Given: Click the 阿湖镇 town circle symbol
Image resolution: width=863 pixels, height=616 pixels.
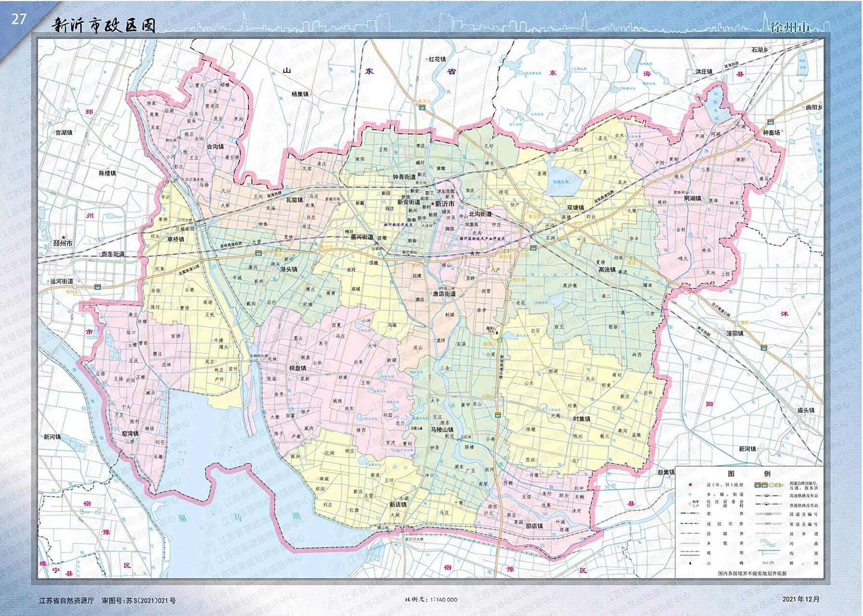Looking at the screenshot, I should pos(703,199).
